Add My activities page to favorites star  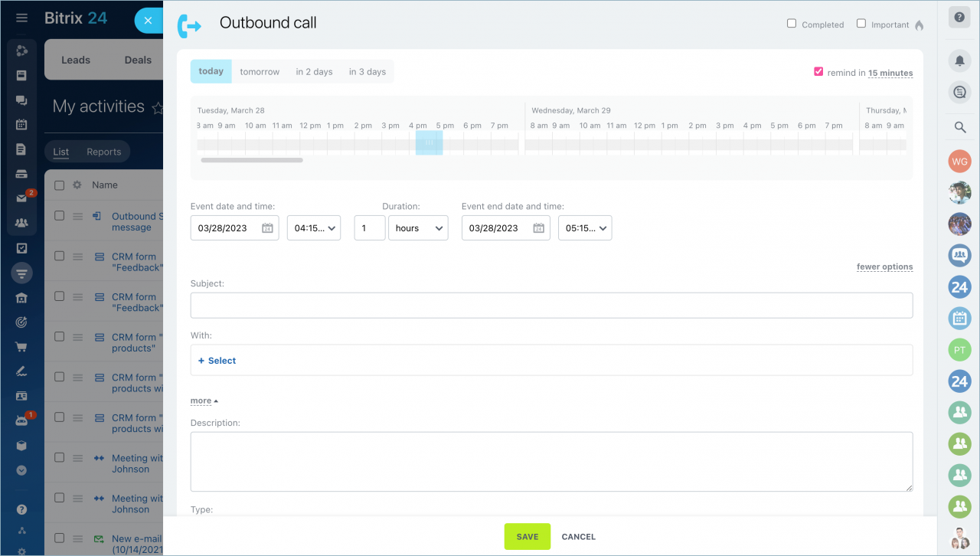click(157, 108)
